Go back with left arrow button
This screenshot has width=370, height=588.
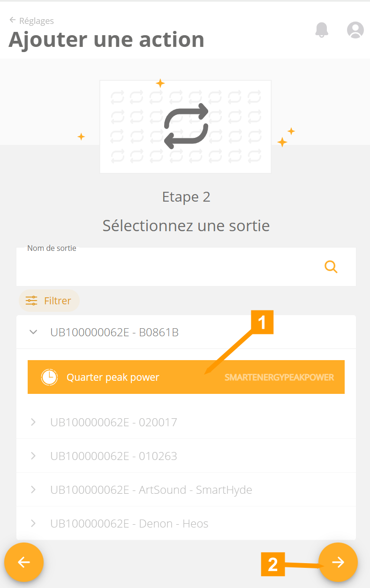[x=24, y=562]
